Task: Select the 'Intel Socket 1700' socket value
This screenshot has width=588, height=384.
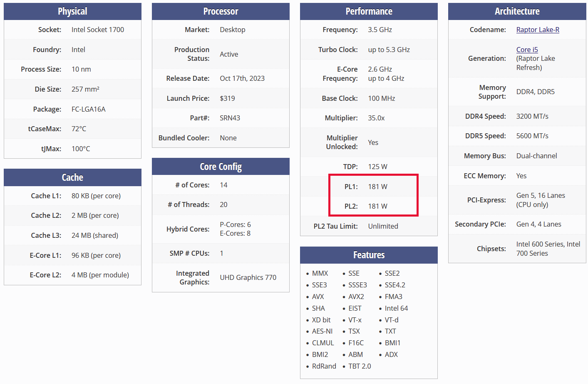Action: pyautogui.click(x=98, y=30)
